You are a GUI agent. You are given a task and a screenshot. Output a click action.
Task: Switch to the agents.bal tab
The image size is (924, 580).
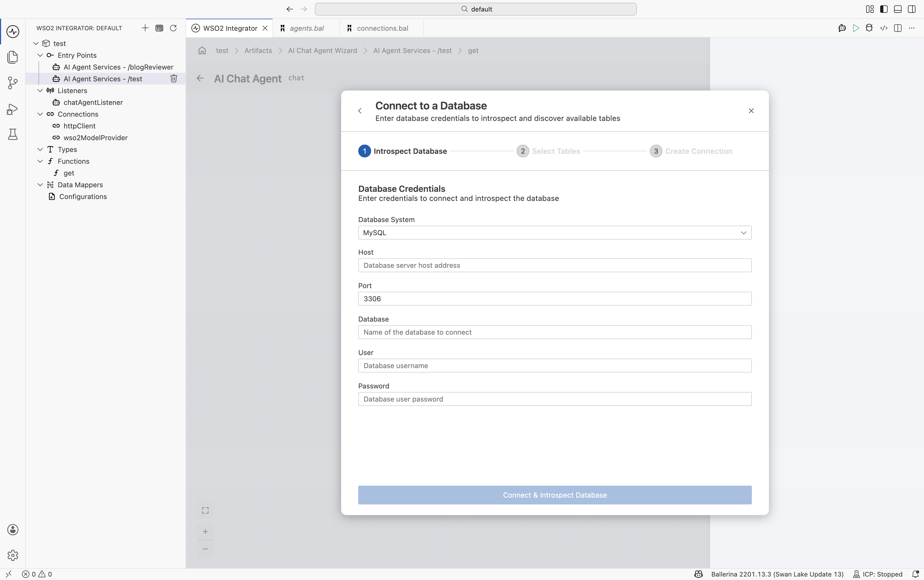coord(306,28)
